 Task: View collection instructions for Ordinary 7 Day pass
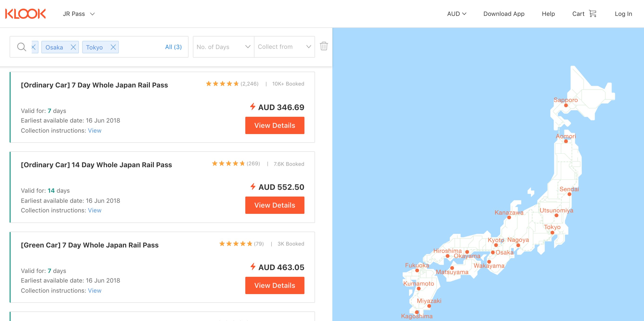pos(95,130)
